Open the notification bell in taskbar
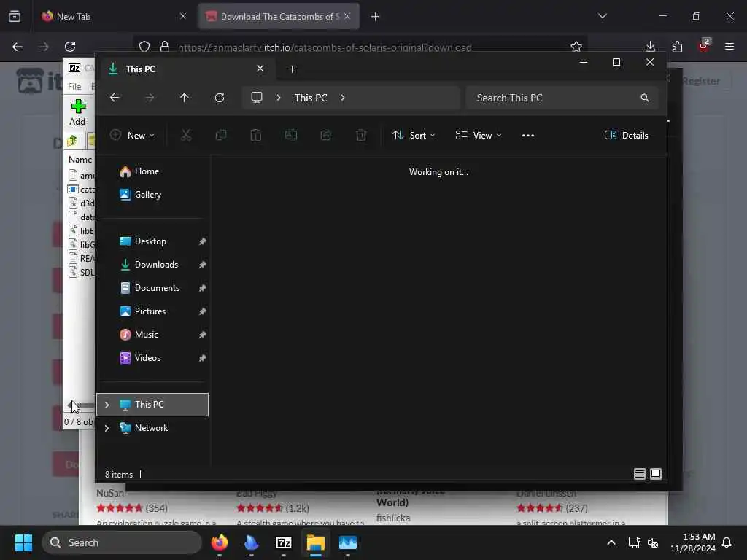Viewport: 747px width, 560px height. tap(727, 542)
